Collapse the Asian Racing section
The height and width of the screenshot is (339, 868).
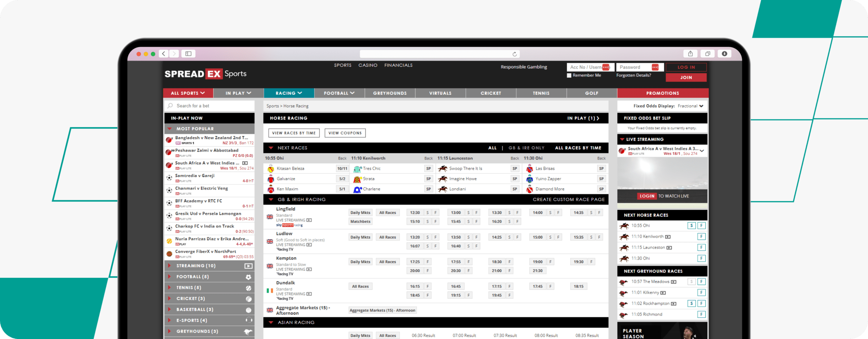[271, 322]
